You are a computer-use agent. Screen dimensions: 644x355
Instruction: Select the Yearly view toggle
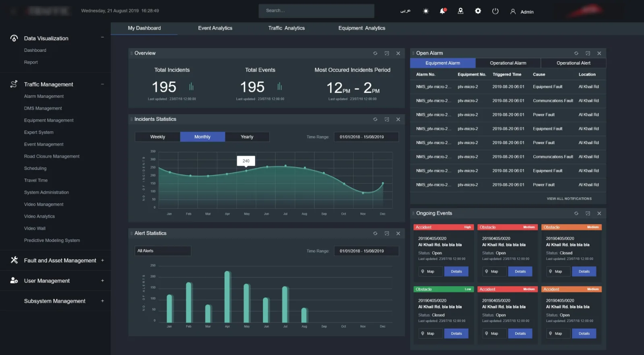click(x=247, y=137)
